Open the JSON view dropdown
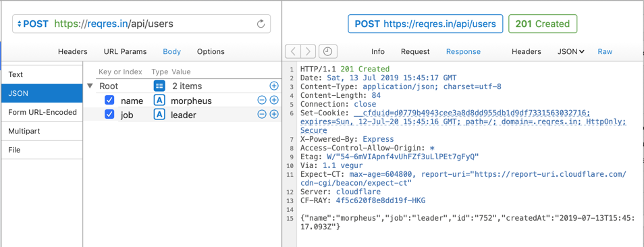Viewport: 644px width, 247px height. tap(571, 52)
